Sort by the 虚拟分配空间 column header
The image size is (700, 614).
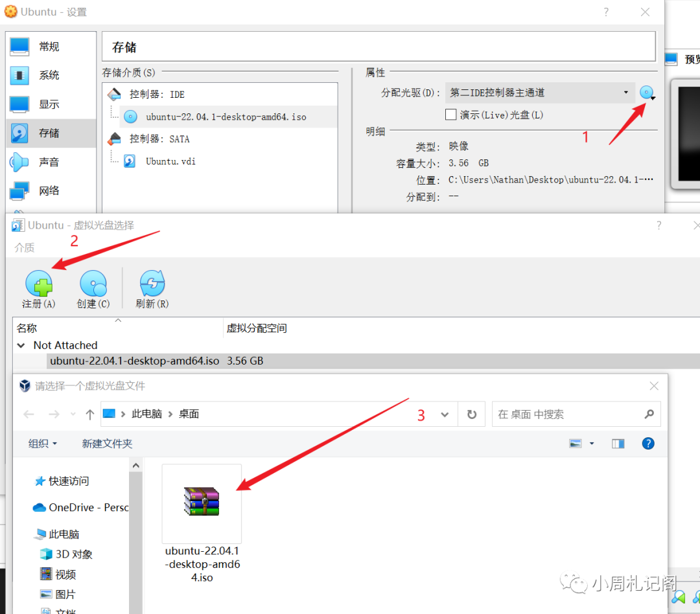click(x=257, y=328)
